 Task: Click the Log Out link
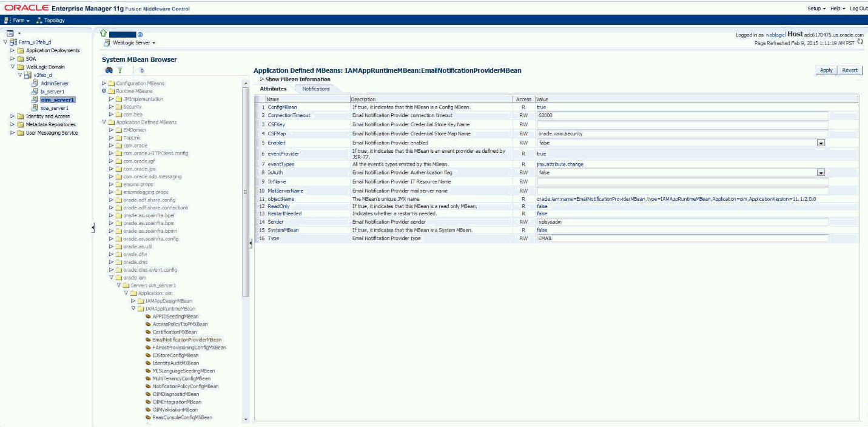click(x=858, y=8)
